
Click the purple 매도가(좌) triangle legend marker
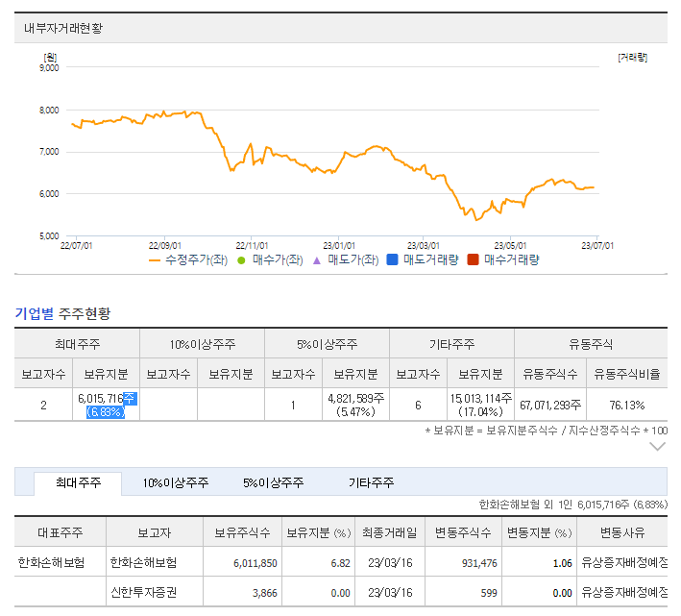pyautogui.click(x=317, y=260)
